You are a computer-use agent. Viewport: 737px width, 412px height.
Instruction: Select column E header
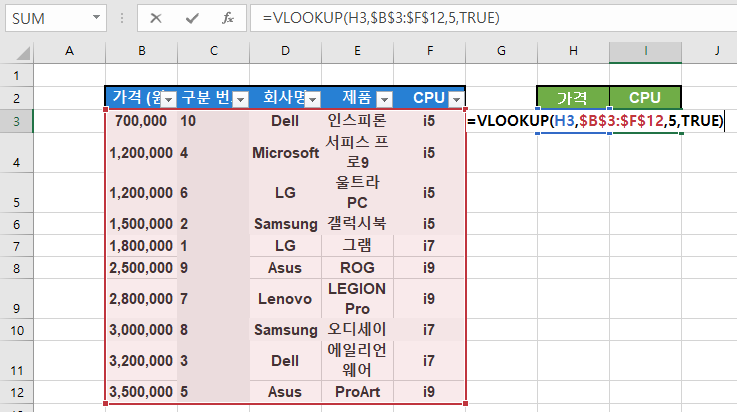[357, 51]
